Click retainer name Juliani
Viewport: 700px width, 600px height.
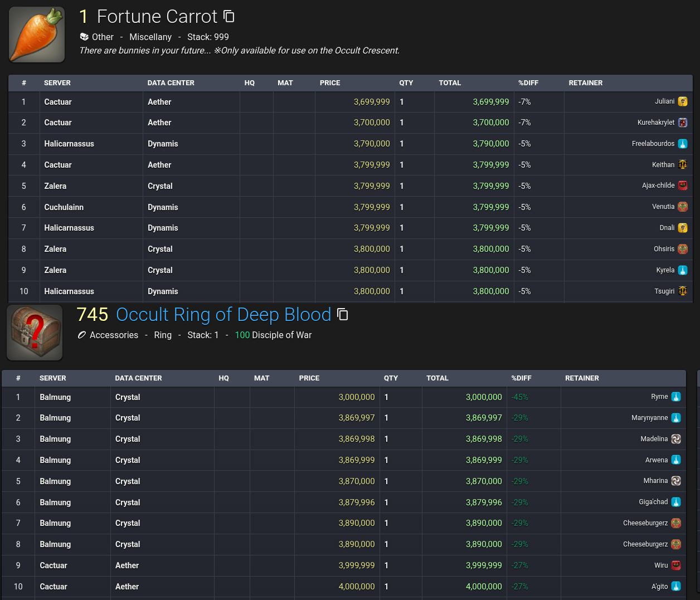[x=664, y=101]
